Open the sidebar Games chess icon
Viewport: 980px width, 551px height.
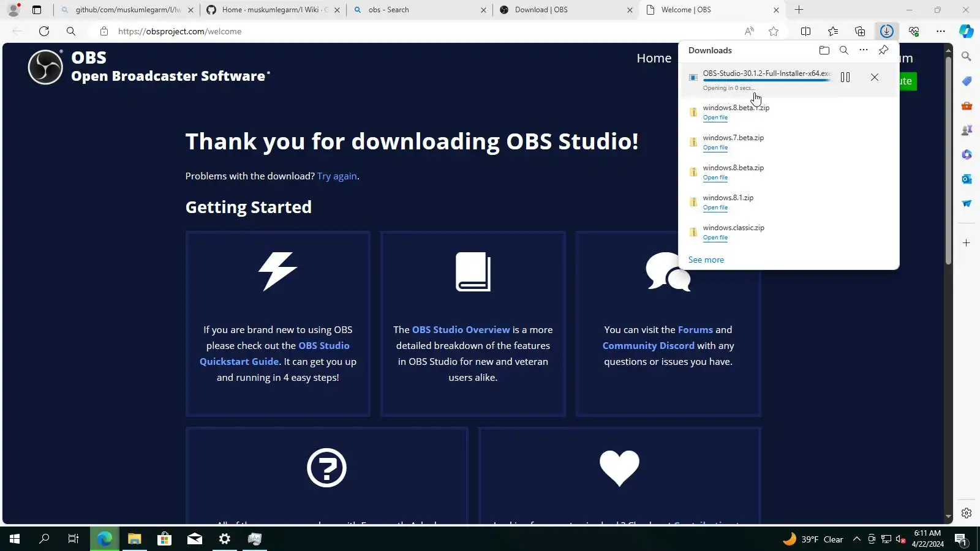click(x=967, y=130)
